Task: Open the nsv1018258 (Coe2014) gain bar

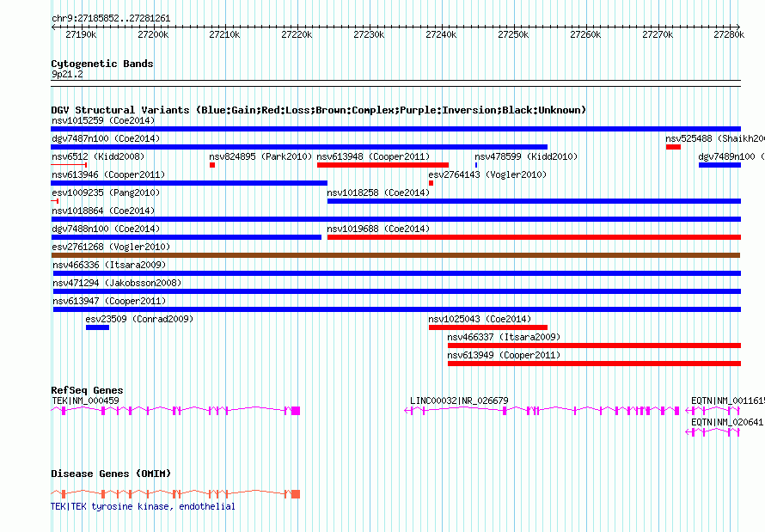Action: 535,201
